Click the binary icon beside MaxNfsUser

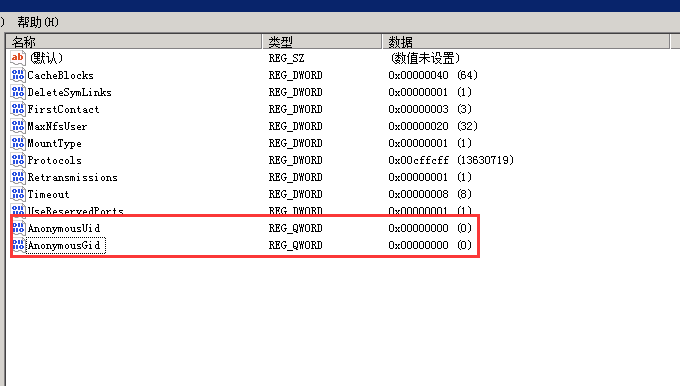(18, 126)
